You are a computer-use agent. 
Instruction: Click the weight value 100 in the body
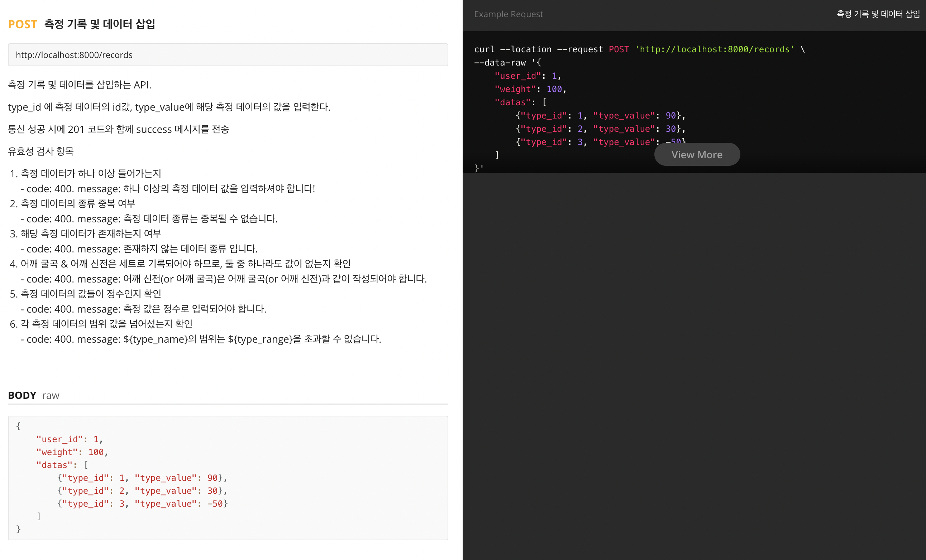click(x=97, y=452)
